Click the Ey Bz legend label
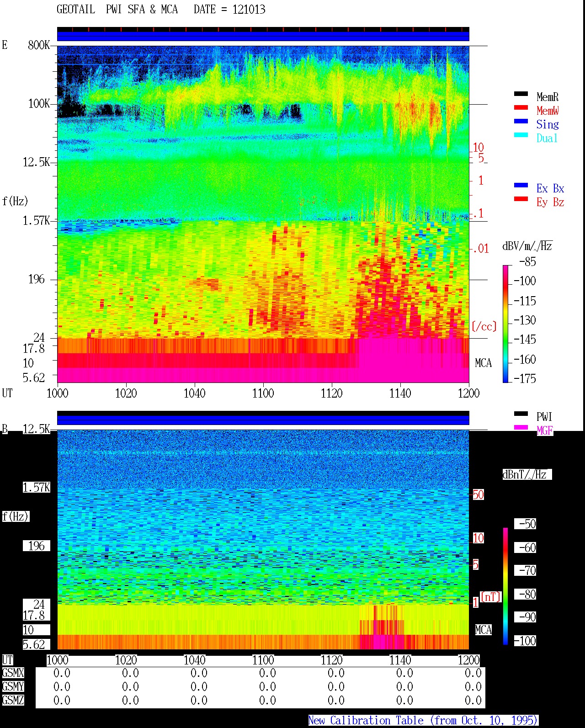The width and height of the screenshot is (585, 728). coord(550,202)
